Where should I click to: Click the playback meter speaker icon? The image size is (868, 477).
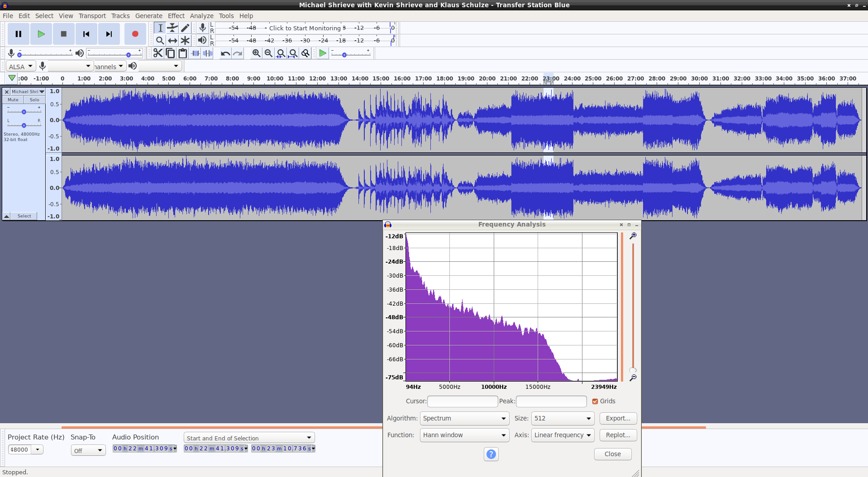[x=202, y=40]
